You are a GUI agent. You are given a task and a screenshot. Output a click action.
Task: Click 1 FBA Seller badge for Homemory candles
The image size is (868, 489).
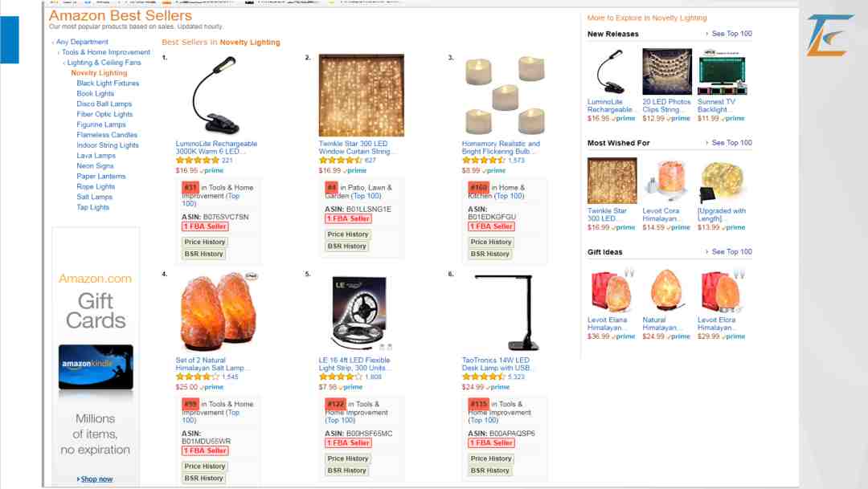490,226
